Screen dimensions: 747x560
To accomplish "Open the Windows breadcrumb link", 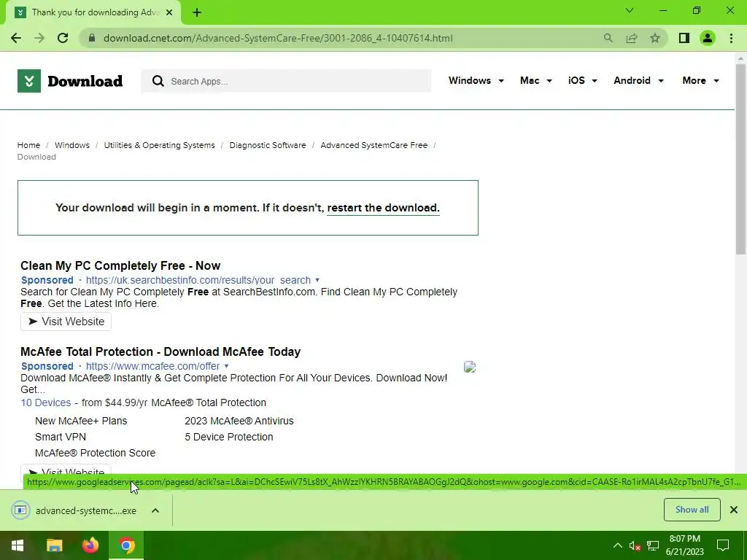I will click(x=72, y=145).
